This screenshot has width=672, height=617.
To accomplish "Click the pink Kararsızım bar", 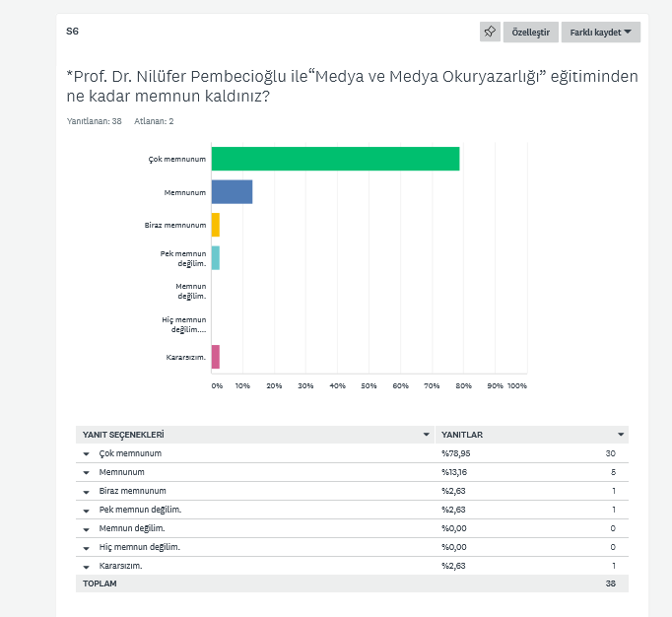I will (215, 357).
